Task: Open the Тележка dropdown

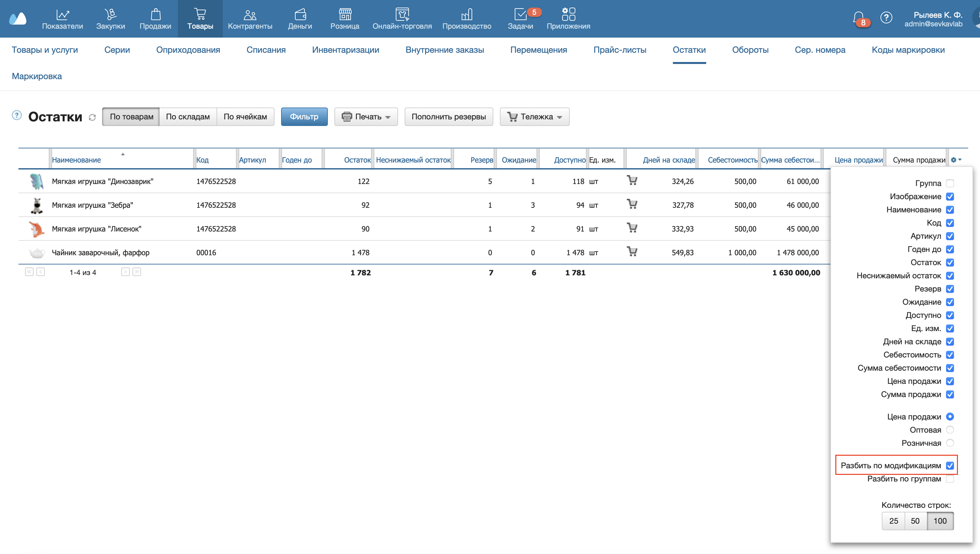Action: click(534, 117)
